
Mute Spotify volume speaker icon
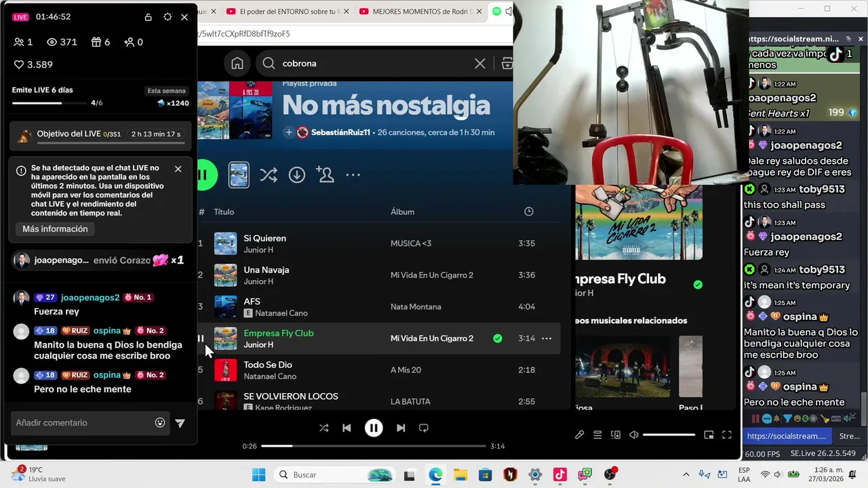click(634, 435)
